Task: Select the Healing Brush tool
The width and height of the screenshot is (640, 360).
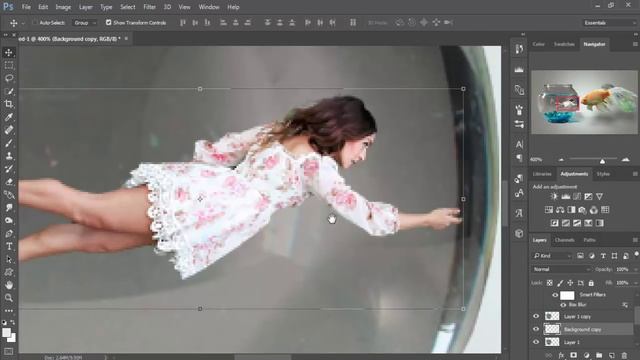Action: 9,130
